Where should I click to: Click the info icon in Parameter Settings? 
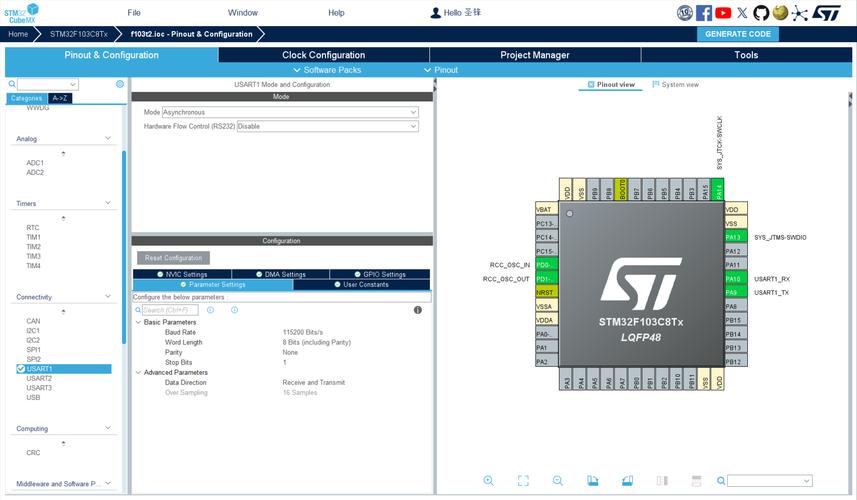point(418,310)
